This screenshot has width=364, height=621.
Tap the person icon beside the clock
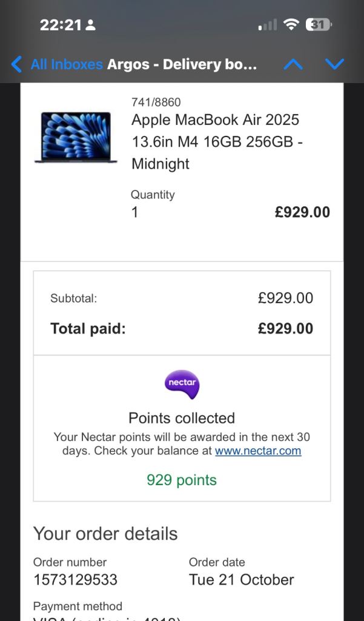[x=90, y=25]
